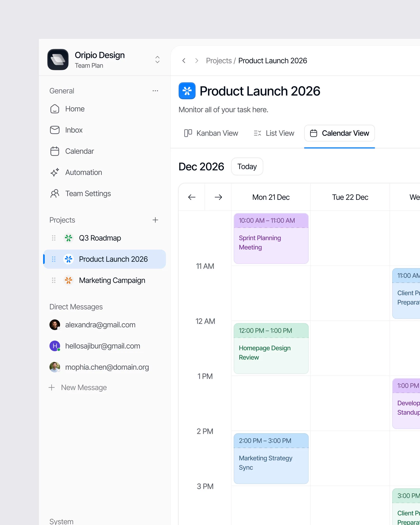The image size is (420, 525).
Task: Open hellosajibur@gmail.com avatar
Action: point(55,346)
